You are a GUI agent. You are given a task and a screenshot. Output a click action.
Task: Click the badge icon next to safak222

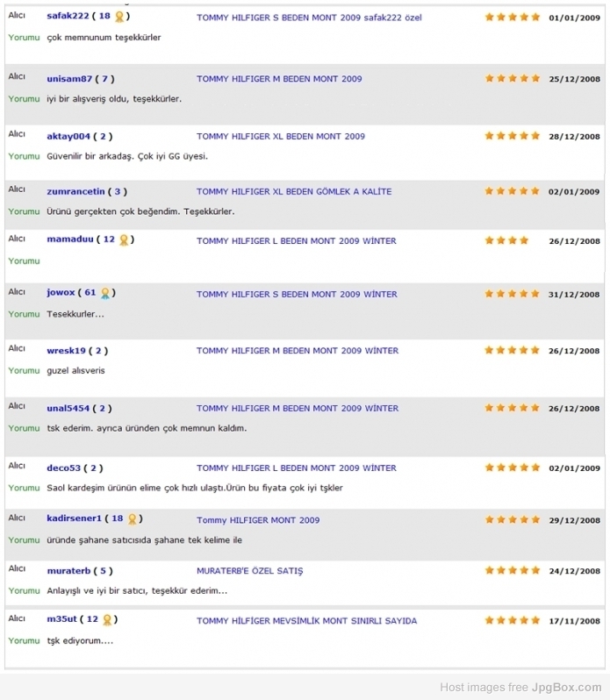pos(119,17)
